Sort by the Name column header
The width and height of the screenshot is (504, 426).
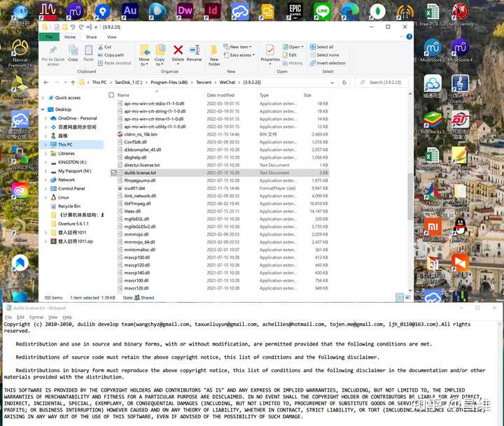click(x=123, y=95)
